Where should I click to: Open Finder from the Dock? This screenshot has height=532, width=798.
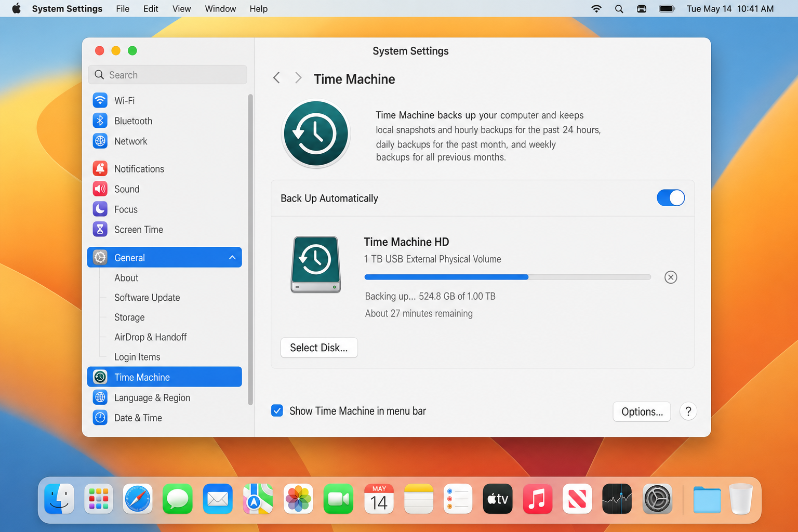(x=59, y=499)
